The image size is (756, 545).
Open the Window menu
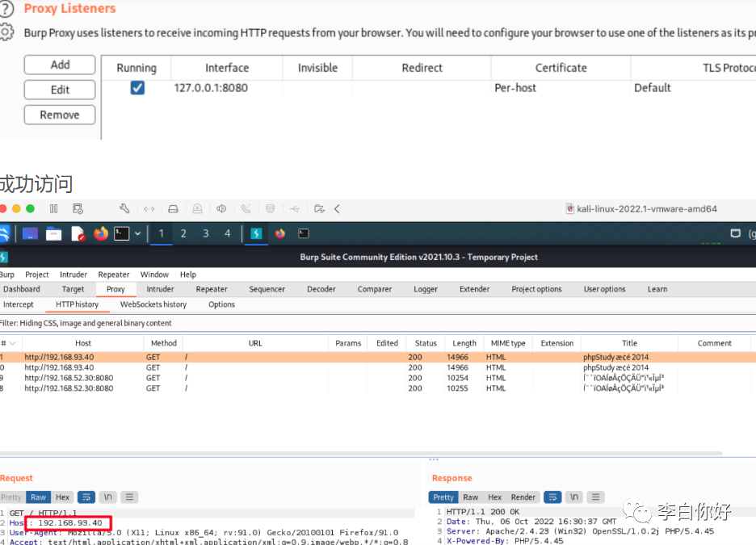(155, 275)
